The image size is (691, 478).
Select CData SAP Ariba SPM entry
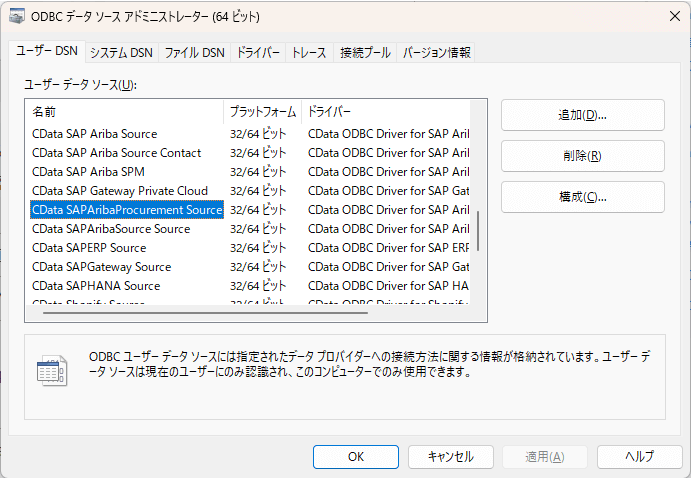tap(89, 172)
